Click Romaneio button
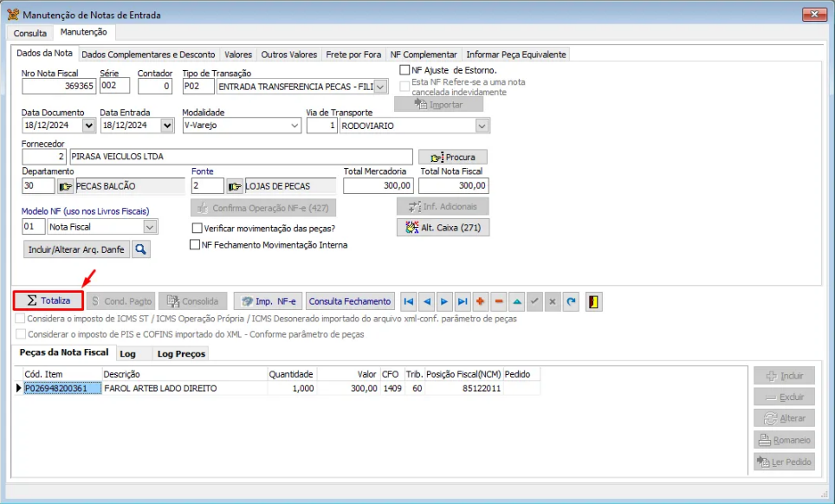The image size is (835, 504). point(785,440)
